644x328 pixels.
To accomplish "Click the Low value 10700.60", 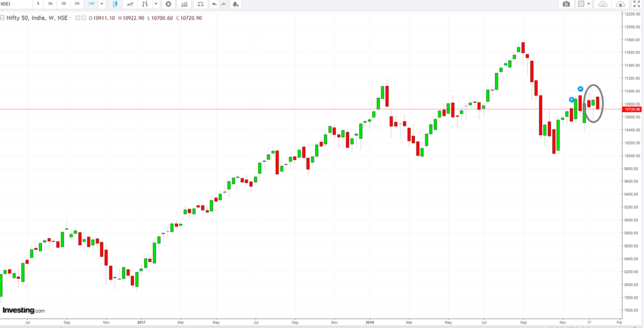I will tap(162, 18).
